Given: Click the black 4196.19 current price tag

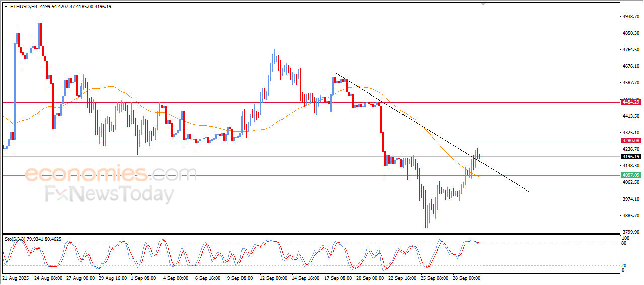Looking at the screenshot, I should point(630,157).
